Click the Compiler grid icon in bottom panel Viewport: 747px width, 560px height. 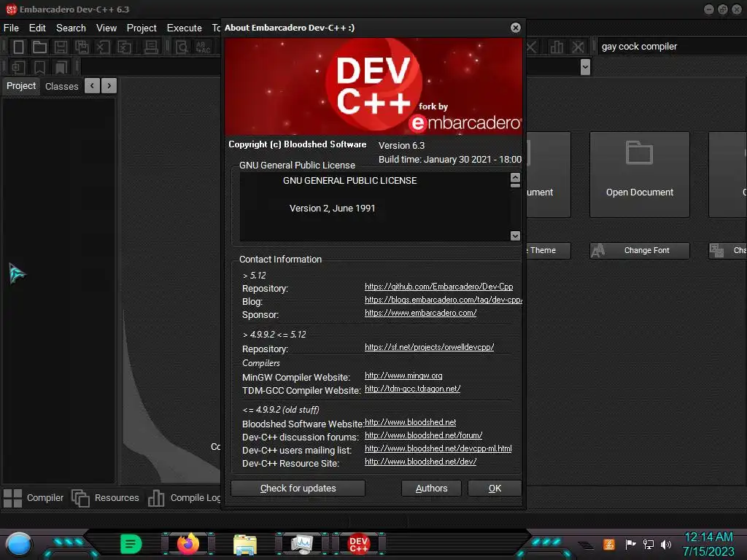(x=12, y=498)
